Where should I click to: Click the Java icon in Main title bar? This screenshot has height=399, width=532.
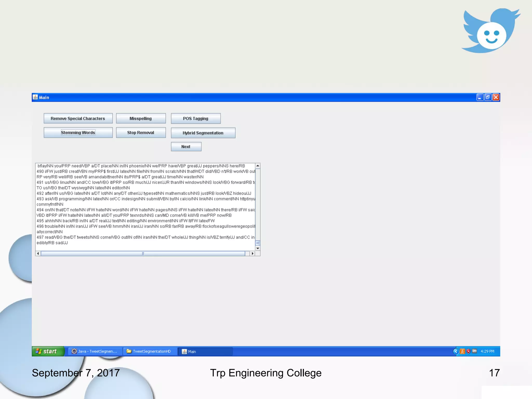coord(35,97)
